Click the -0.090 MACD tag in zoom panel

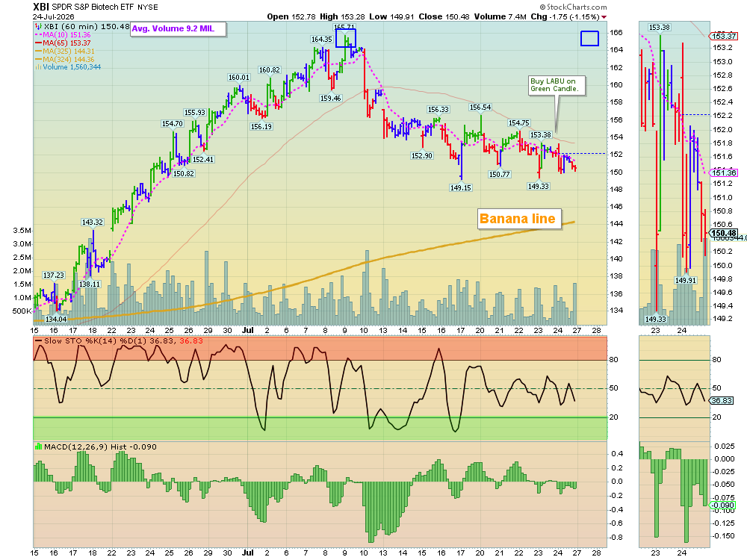[722, 505]
